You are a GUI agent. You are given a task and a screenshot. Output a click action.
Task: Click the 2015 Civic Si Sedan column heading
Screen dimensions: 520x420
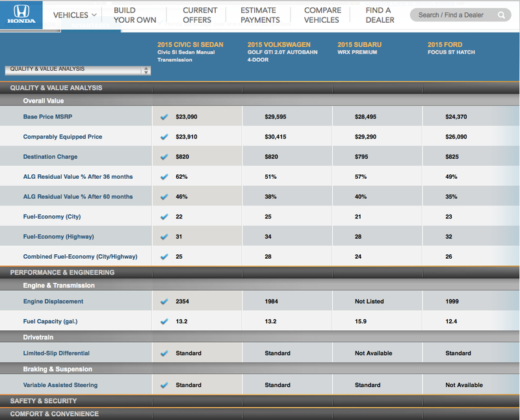[x=190, y=52]
